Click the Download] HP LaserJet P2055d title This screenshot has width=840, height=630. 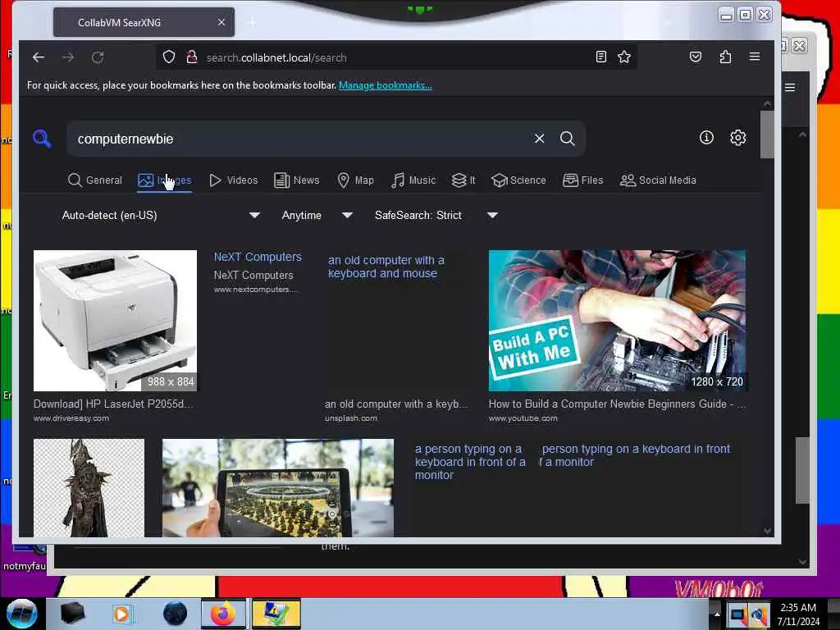click(113, 404)
